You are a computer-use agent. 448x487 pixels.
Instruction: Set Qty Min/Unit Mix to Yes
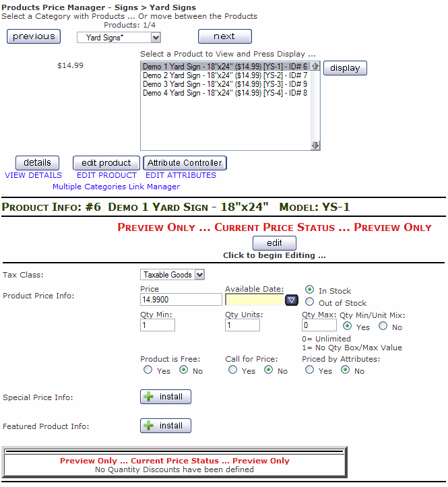tap(347, 326)
